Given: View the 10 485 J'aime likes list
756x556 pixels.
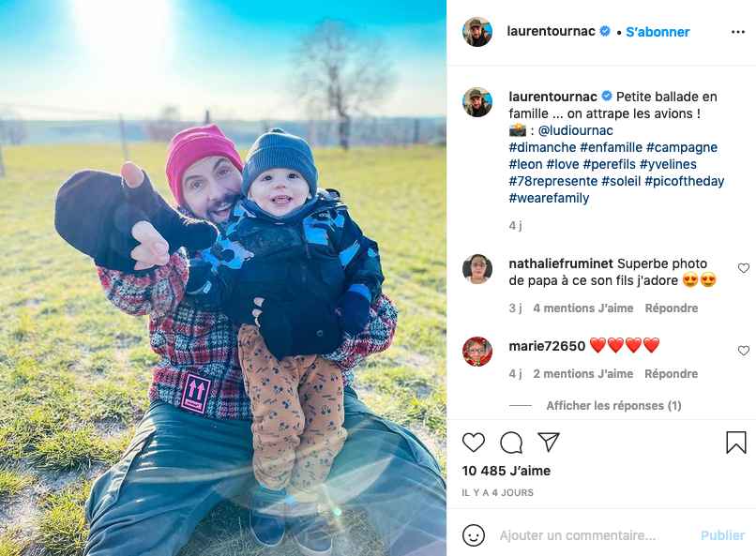Looking at the screenshot, I should [507, 471].
